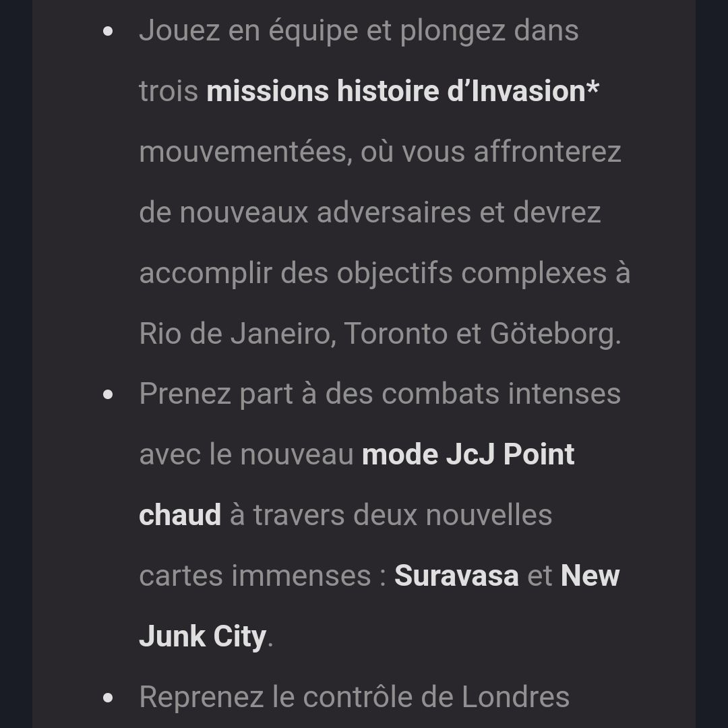Click the line 'Prenez part à des combats intenses'
Screen dimensions: 728x728
pyautogui.click(x=380, y=394)
